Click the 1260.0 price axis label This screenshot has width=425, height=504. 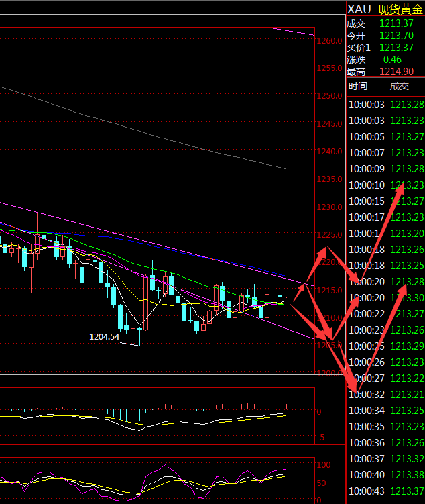[x=329, y=41]
